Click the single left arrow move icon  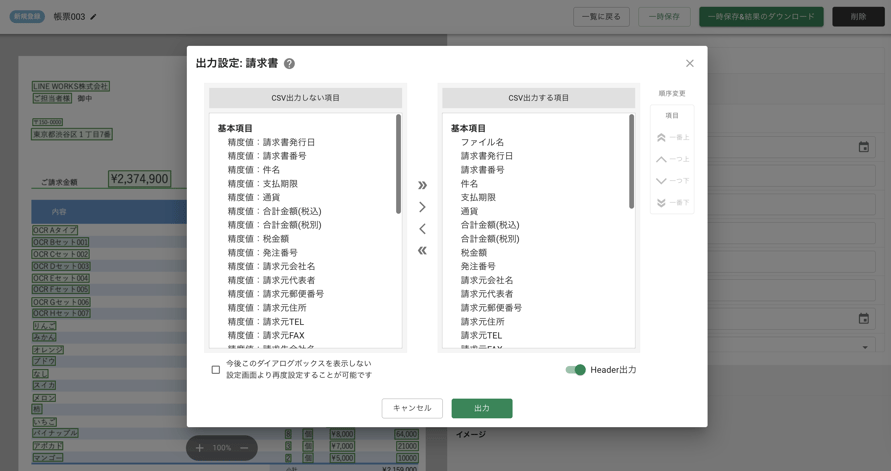pos(422,229)
